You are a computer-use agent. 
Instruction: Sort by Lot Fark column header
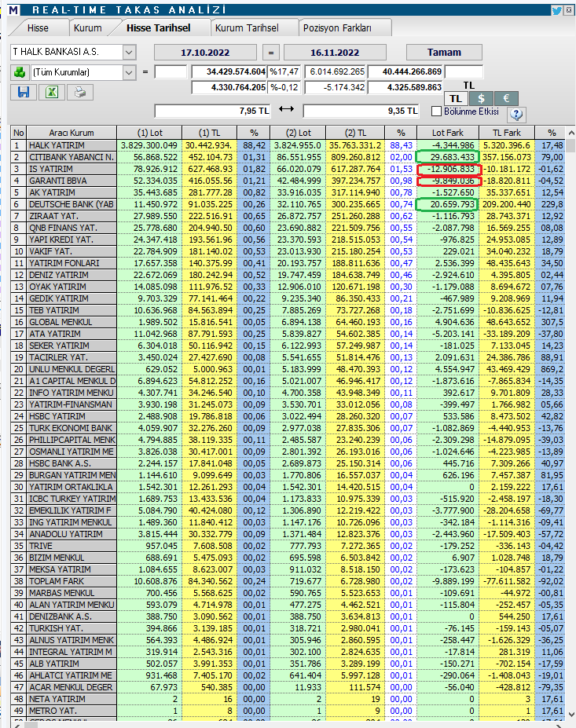[x=448, y=133]
